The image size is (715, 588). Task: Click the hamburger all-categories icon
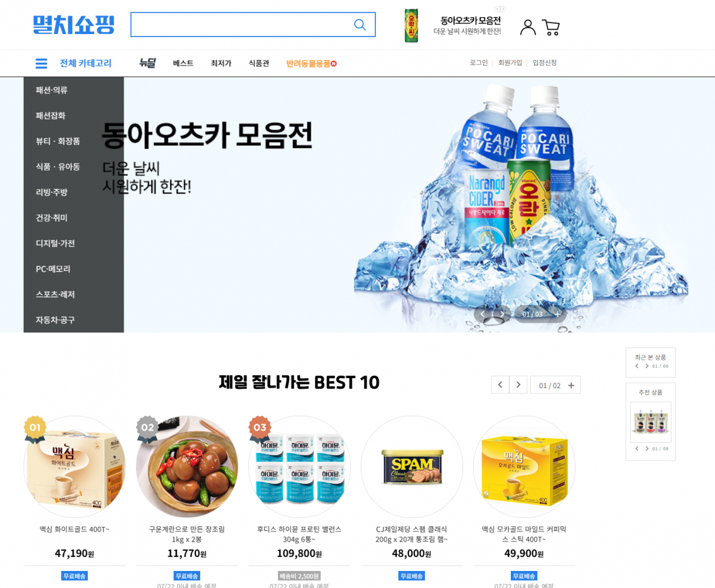click(41, 64)
